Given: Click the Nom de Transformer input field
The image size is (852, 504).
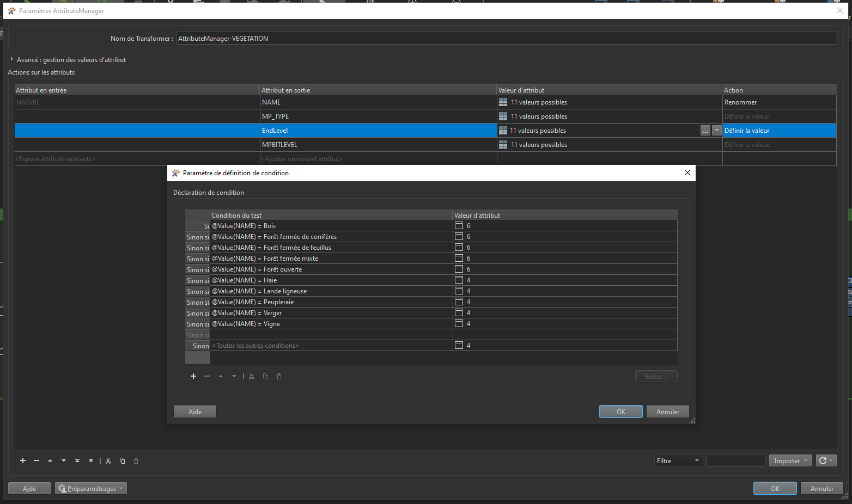Looking at the screenshot, I should [x=507, y=38].
